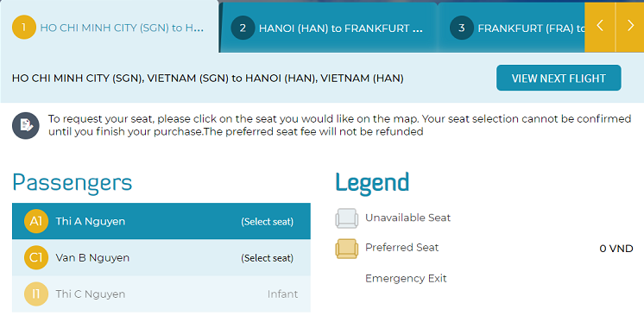The image size is (644, 322).
Task: Click the A1 passenger badge
Action: click(x=36, y=221)
